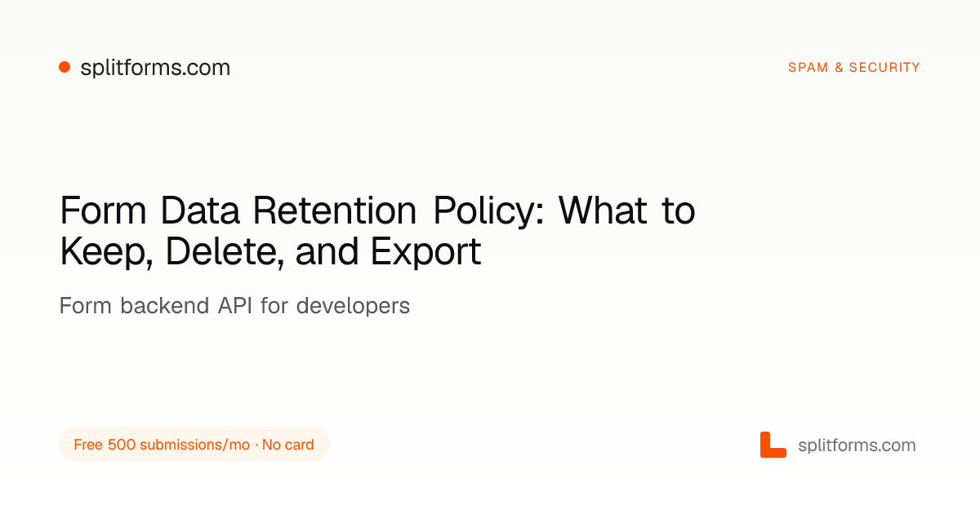Click the 'No card' text in the badge
Viewport: 980px width, 514px height.
point(288,445)
